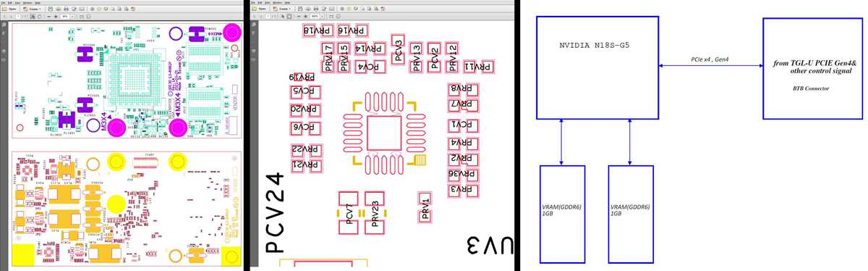
Task: Select the hand tool in left PDF window
Action: pyautogui.click(x=39, y=16)
